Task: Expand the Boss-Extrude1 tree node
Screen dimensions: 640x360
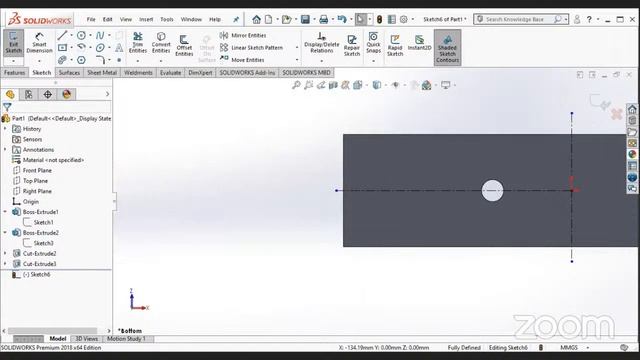Action: [5, 212]
